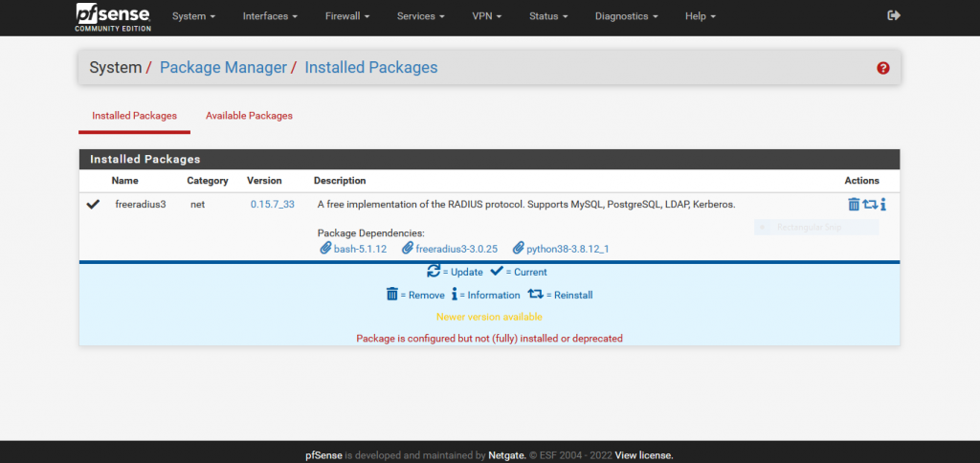Click the red help question mark icon
Screen dimensions: 980x463
(882, 68)
